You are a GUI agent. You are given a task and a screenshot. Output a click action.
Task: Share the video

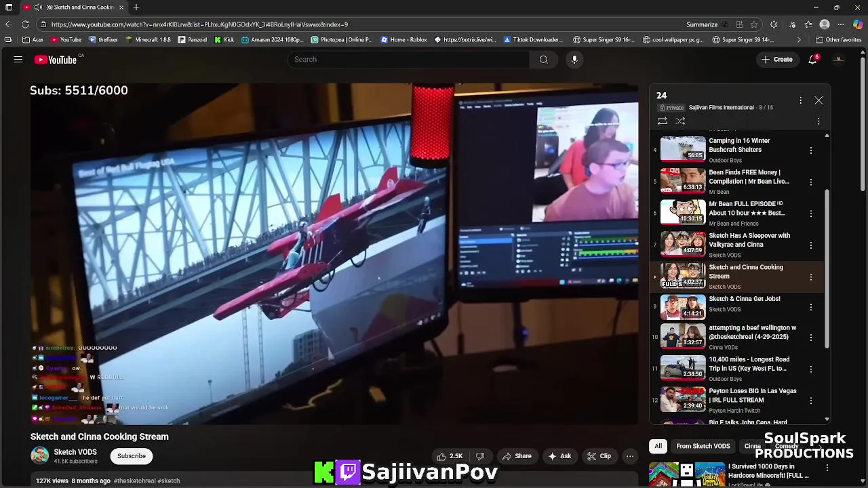coord(517,456)
